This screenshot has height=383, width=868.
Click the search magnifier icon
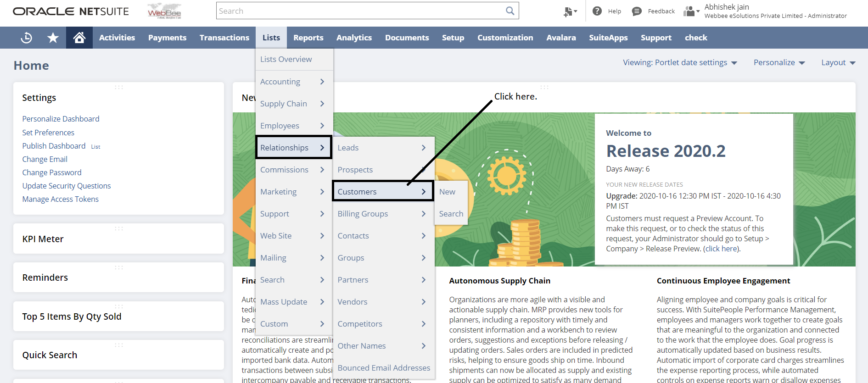[510, 11]
